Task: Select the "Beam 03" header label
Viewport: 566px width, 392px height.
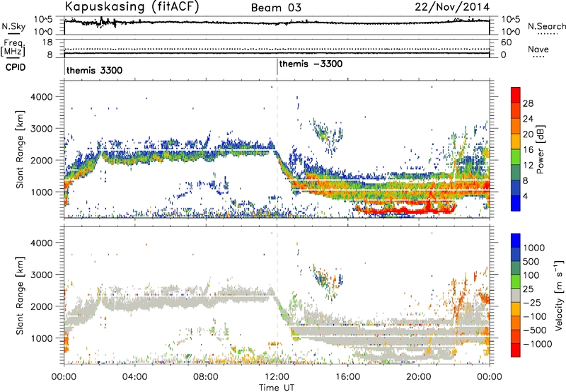Action: click(276, 8)
